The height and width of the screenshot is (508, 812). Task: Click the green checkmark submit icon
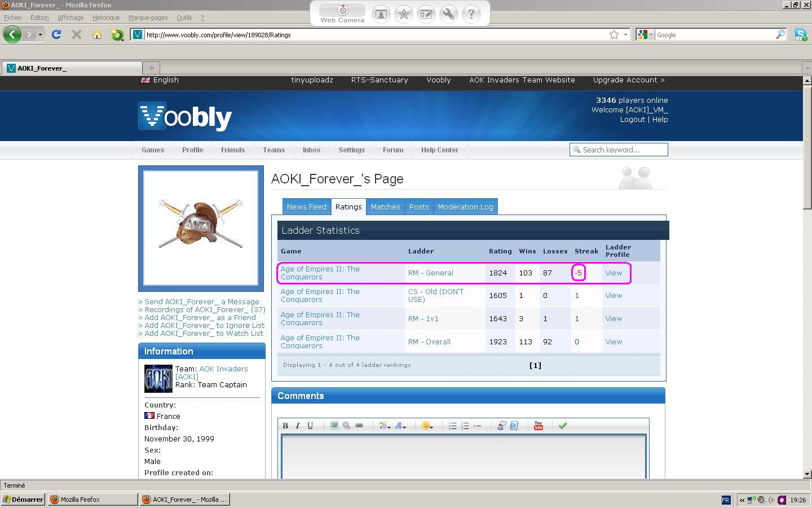click(x=562, y=426)
